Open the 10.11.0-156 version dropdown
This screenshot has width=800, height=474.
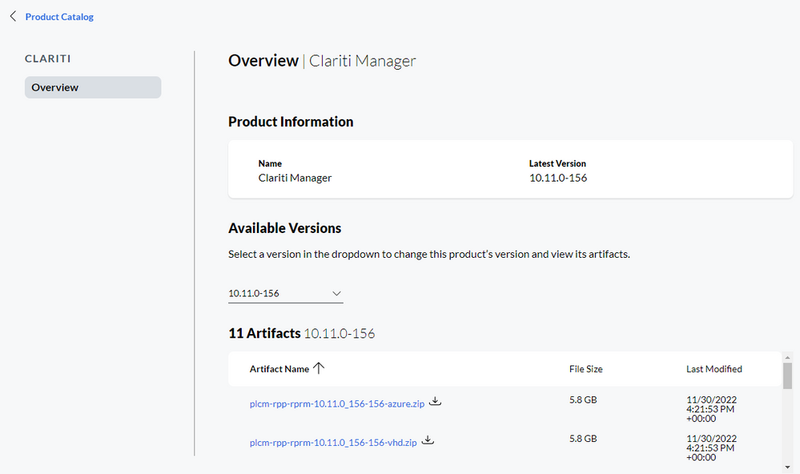pos(285,293)
